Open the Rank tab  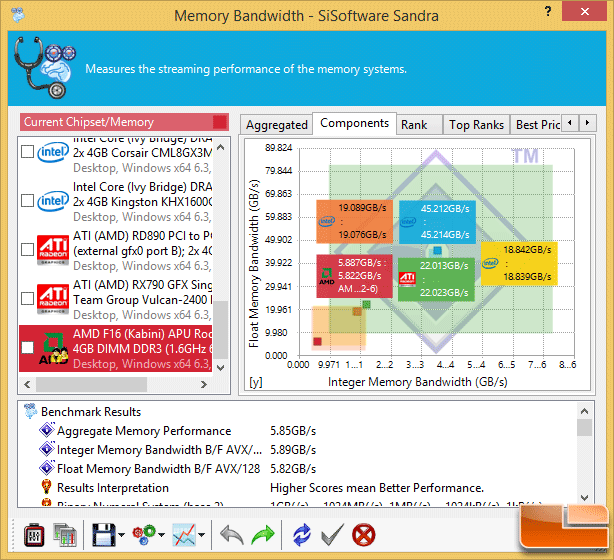pyautogui.click(x=419, y=125)
